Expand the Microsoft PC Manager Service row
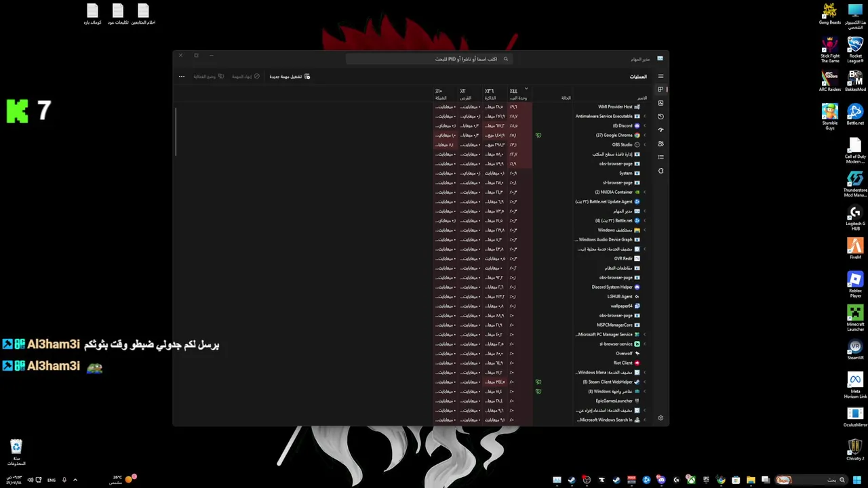The width and height of the screenshot is (868, 488). coord(645,334)
